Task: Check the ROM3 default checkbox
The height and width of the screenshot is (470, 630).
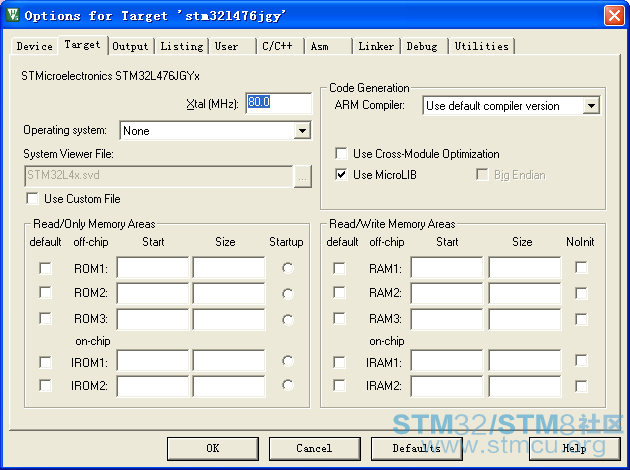Action: point(45,318)
